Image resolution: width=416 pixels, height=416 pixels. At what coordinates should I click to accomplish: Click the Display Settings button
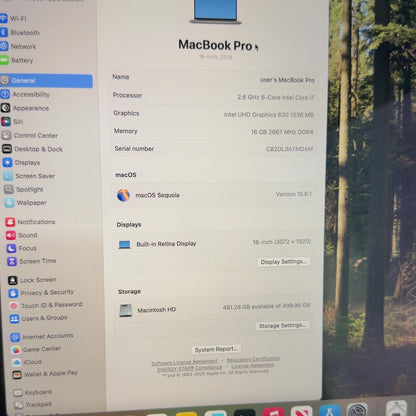284,262
